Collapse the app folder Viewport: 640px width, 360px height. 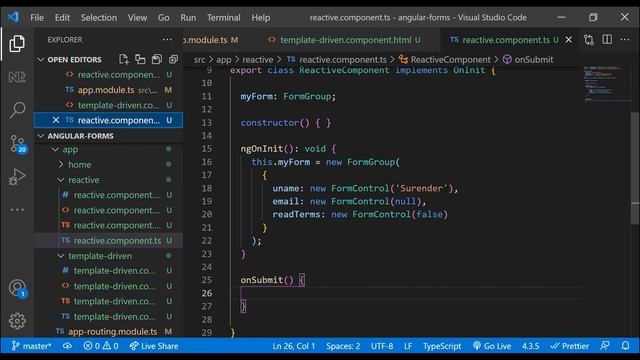(x=55, y=149)
